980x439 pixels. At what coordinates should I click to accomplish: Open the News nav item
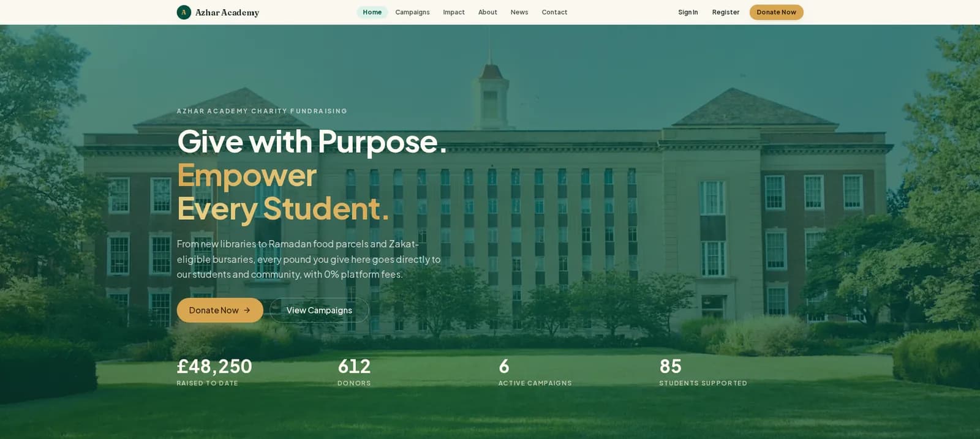click(519, 12)
